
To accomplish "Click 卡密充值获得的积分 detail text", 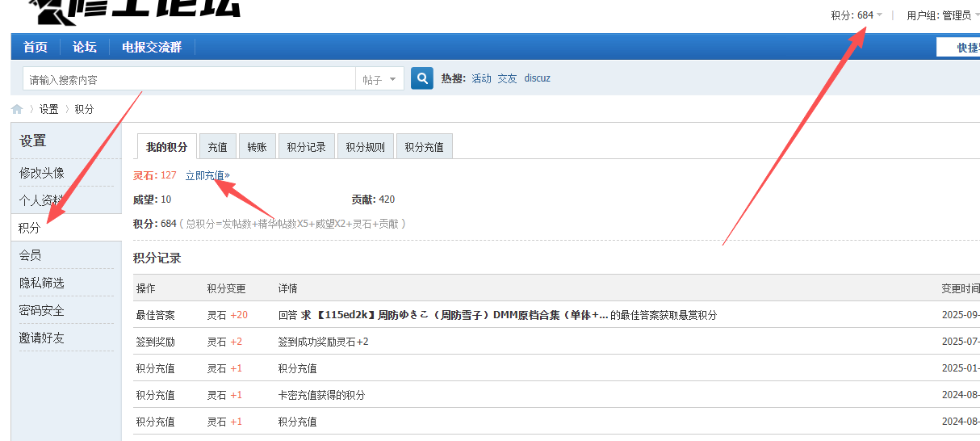I will (x=322, y=395).
